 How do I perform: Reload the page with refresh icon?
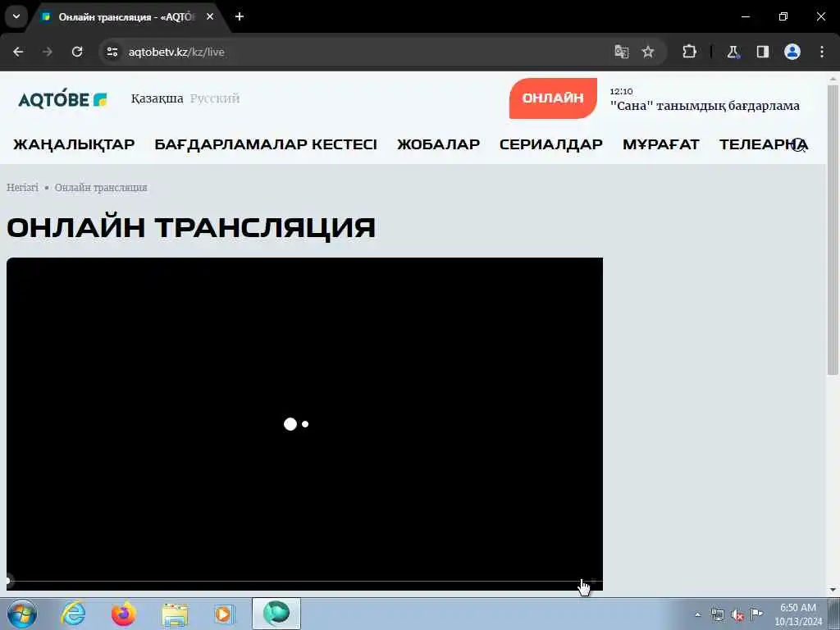pyautogui.click(x=77, y=52)
